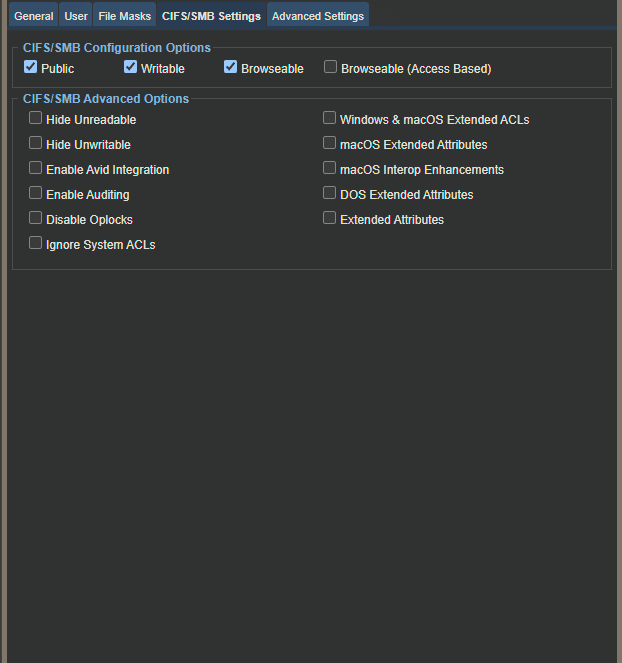
Task: Tick Enable Avid Integration
Action: [x=36, y=168]
